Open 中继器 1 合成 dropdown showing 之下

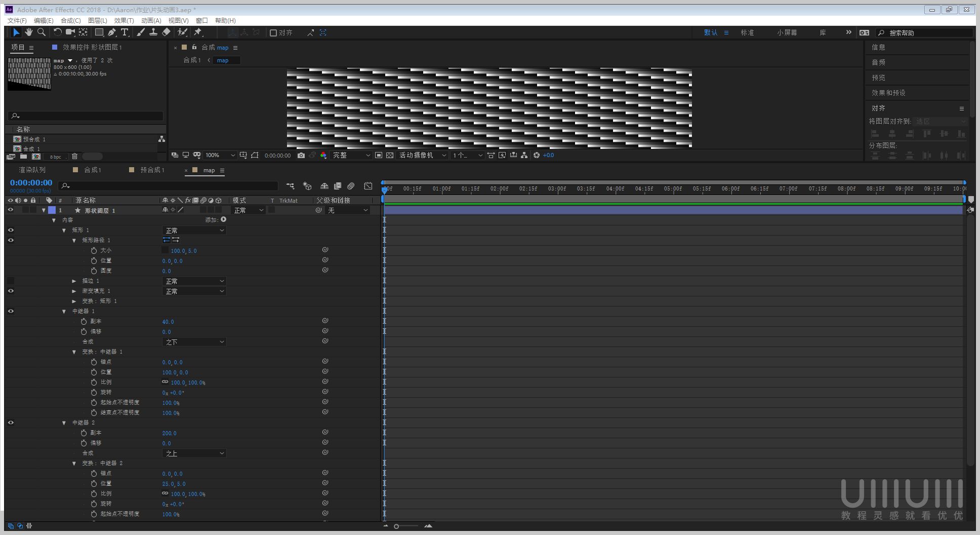pyautogui.click(x=194, y=342)
